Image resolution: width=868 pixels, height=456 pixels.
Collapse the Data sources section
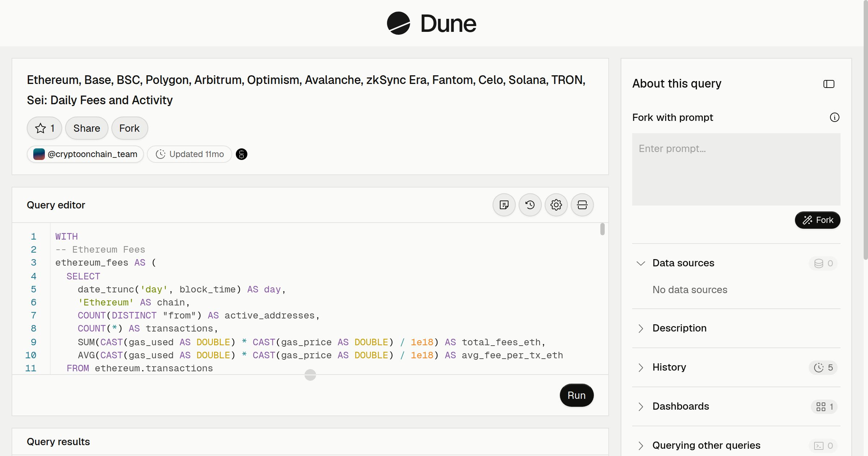pos(641,263)
